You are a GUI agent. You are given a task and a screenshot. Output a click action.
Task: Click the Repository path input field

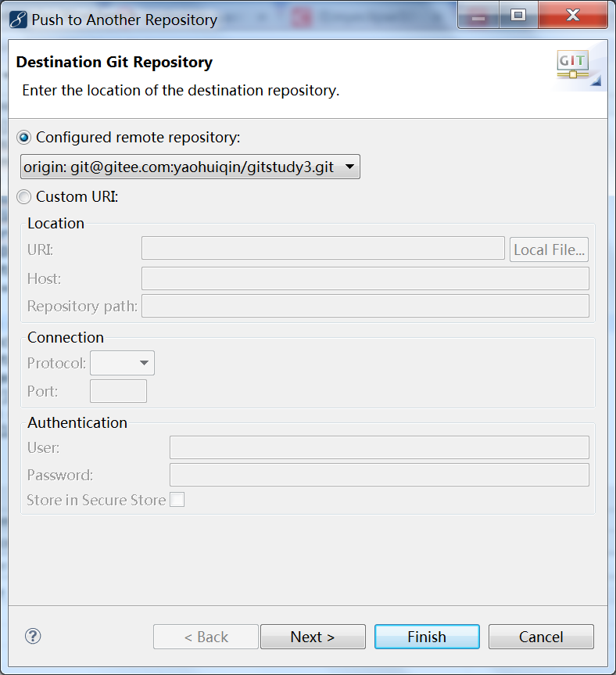(x=365, y=306)
